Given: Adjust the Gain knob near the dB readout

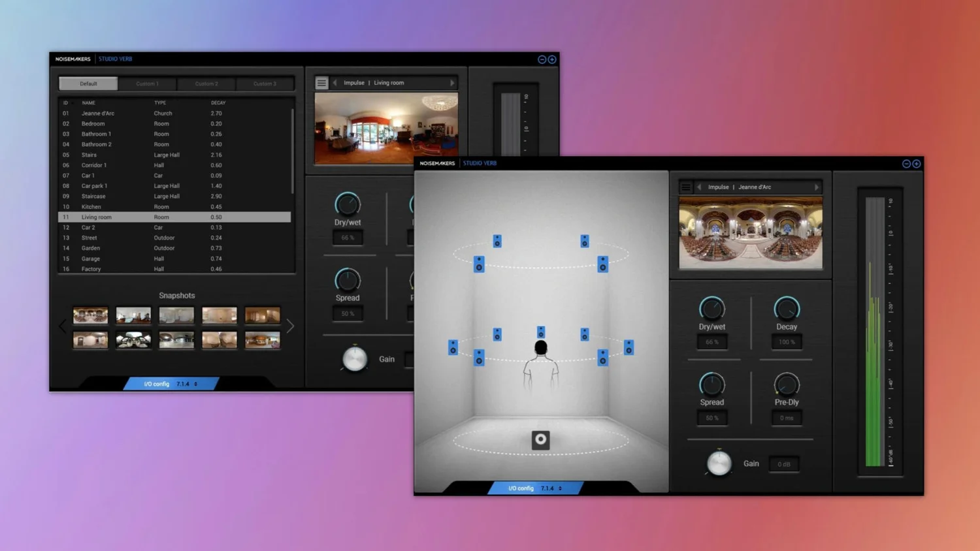Looking at the screenshot, I should tap(719, 464).
